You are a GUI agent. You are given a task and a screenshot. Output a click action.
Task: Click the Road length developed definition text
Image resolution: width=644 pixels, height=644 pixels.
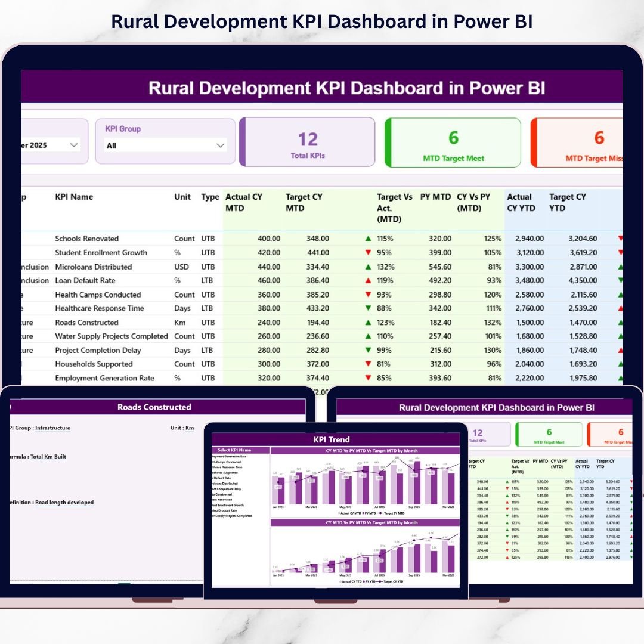64,503
